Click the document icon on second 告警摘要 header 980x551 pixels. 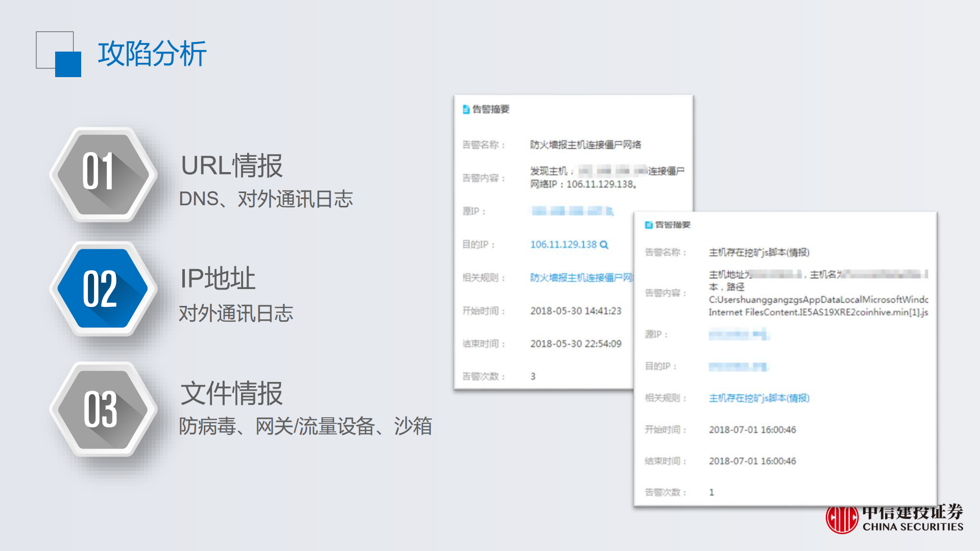(x=650, y=224)
